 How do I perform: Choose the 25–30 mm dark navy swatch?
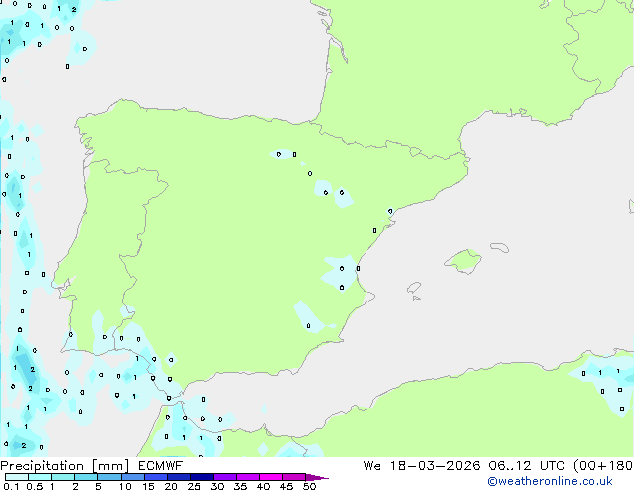point(201,477)
